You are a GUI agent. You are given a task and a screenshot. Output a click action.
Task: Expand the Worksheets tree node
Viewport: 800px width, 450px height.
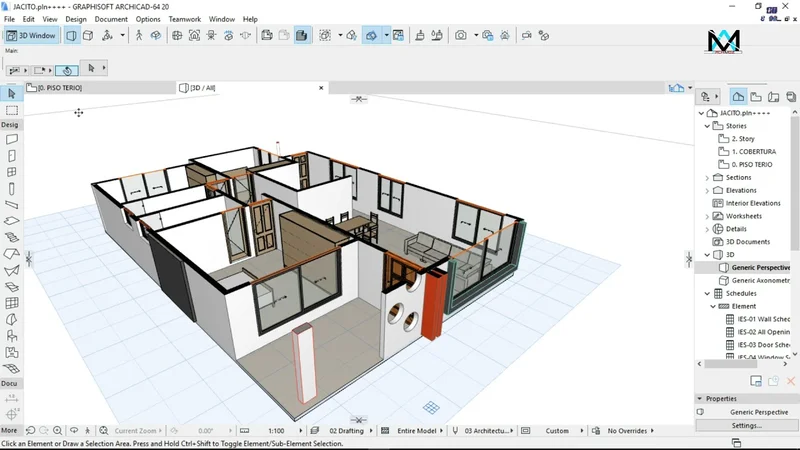[707, 216]
